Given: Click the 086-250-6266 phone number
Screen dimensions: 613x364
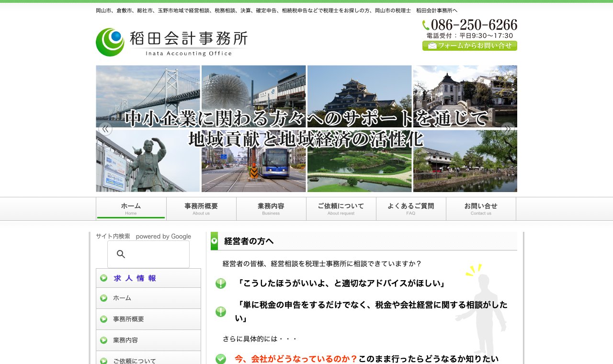Looking at the screenshot, I should point(474,25).
